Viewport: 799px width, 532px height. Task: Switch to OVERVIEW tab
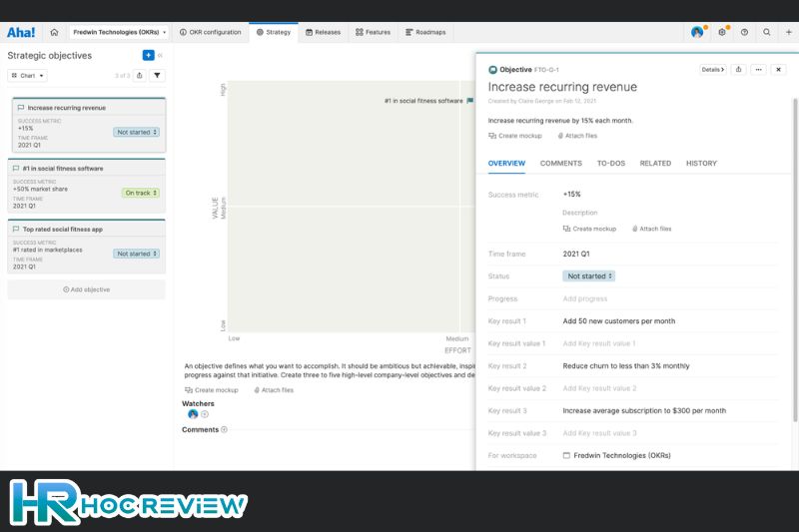pyautogui.click(x=506, y=164)
